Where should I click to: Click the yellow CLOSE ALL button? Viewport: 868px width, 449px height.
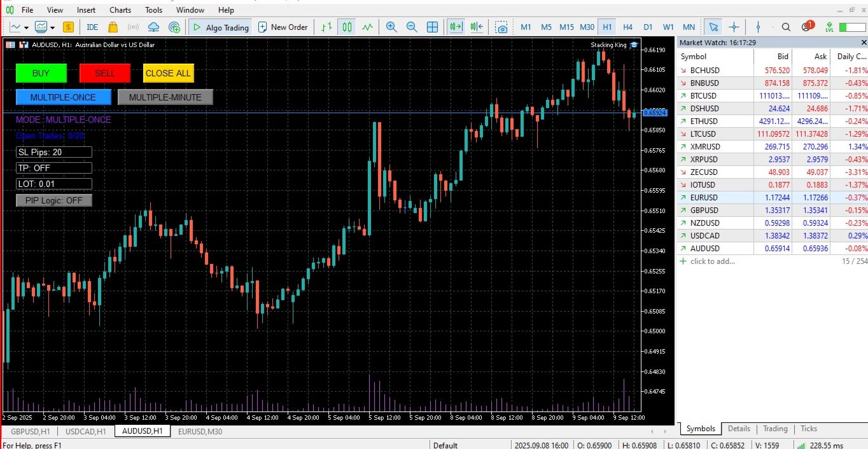(169, 73)
